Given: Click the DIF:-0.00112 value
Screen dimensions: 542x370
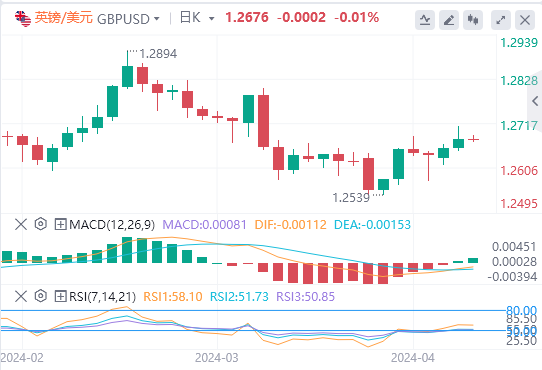Looking at the screenshot, I should click(290, 225).
